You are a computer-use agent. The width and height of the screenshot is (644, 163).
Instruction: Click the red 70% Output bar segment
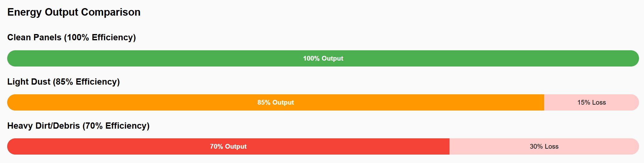click(x=228, y=146)
